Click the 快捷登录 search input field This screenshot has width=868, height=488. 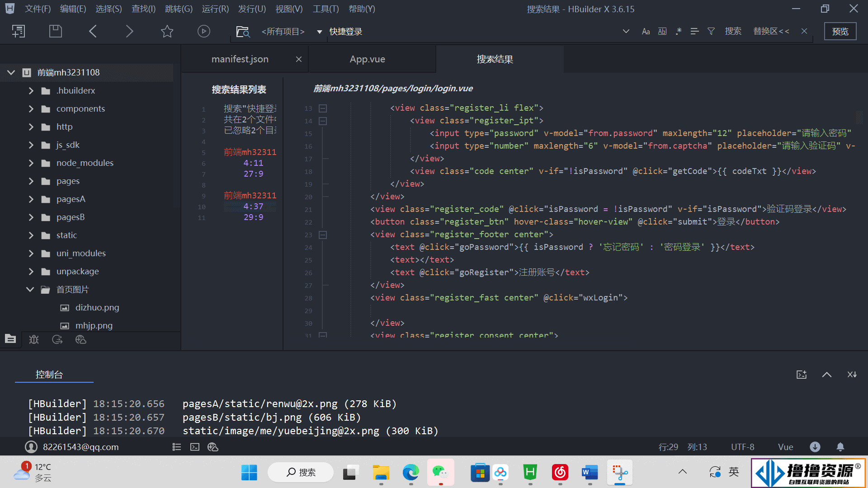470,32
